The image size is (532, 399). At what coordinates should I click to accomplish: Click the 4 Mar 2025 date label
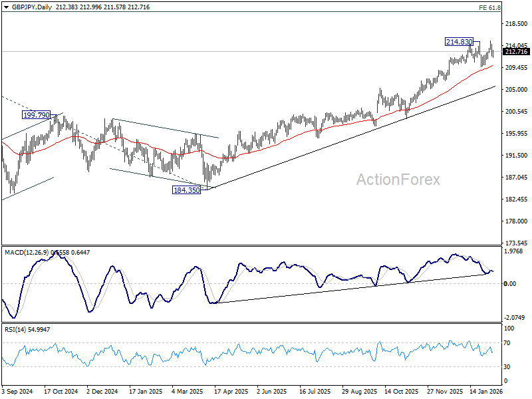188,391
